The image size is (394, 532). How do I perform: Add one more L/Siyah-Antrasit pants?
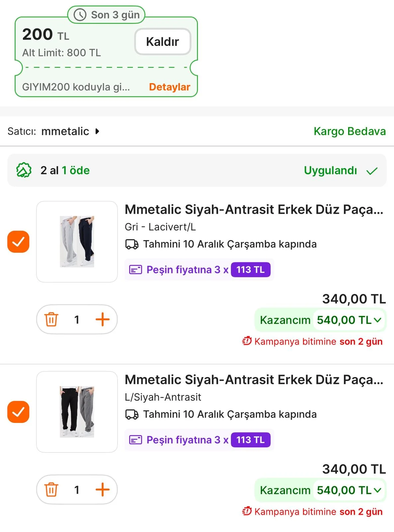coord(102,490)
